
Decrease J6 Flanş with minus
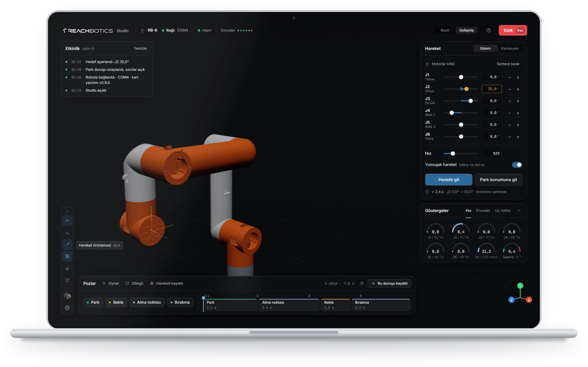pos(510,137)
